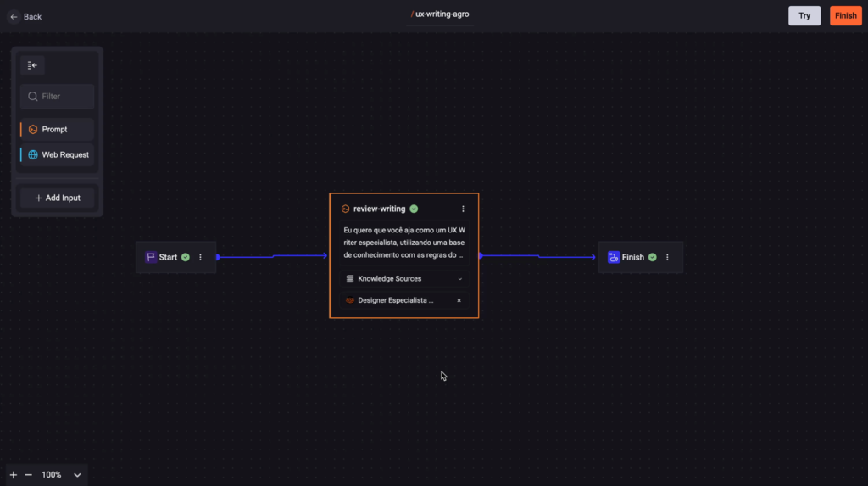Click the Designer Especialista source icon
Screen dimensions: 868x486
[x=350, y=300]
